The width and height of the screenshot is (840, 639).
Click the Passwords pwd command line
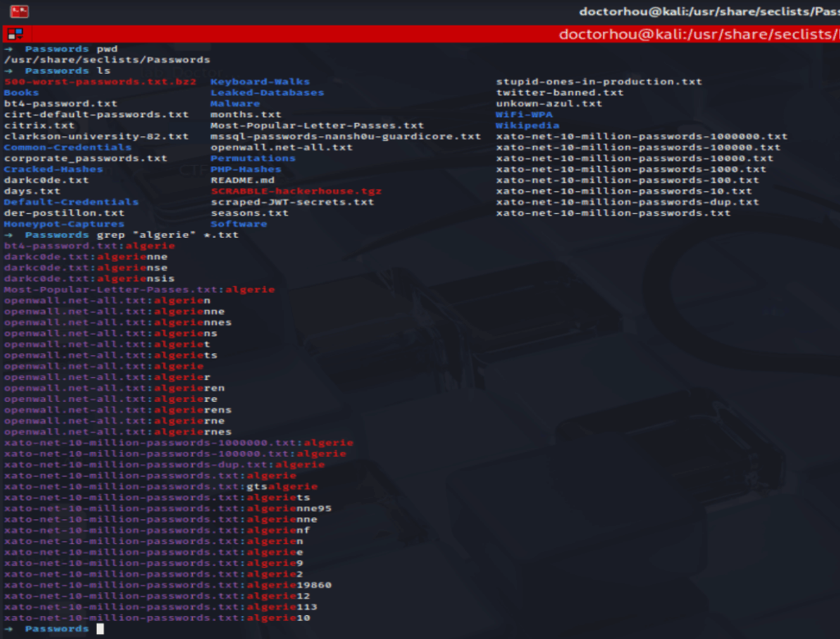61,48
